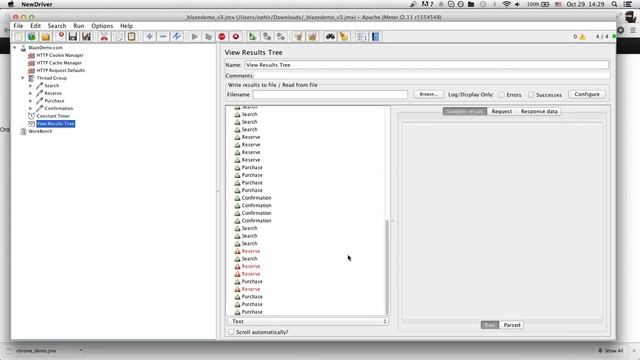The width and height of the screenshot is (640, 360).
Task: Click the Reset Search toolbar icon
Action: (x=344, y=37)
